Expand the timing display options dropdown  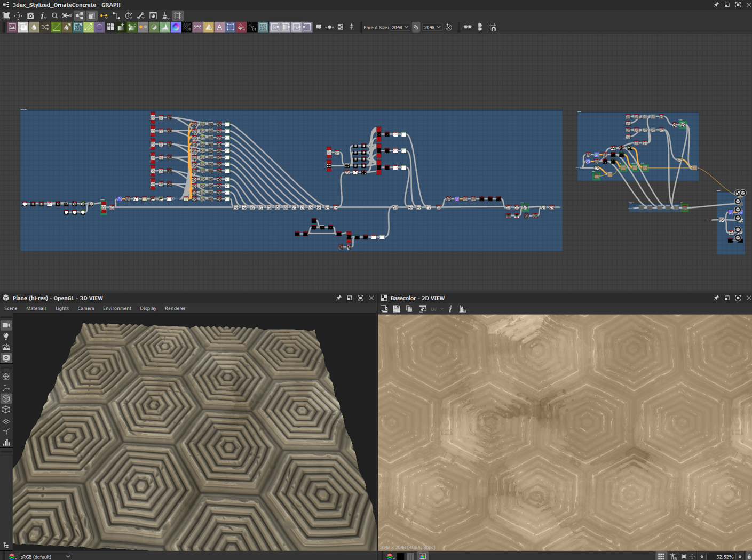tap(129, 16)
